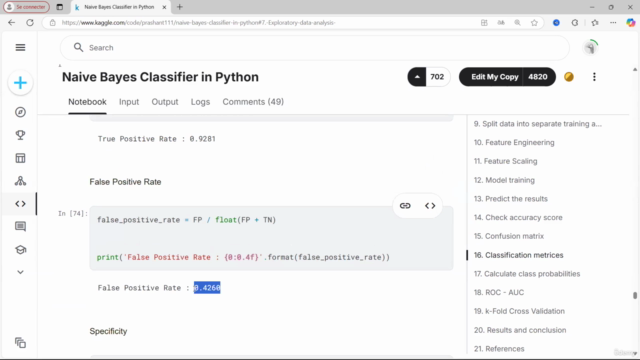
Task: Upvote the notebook with arrow button
Action: pos(417,77)
